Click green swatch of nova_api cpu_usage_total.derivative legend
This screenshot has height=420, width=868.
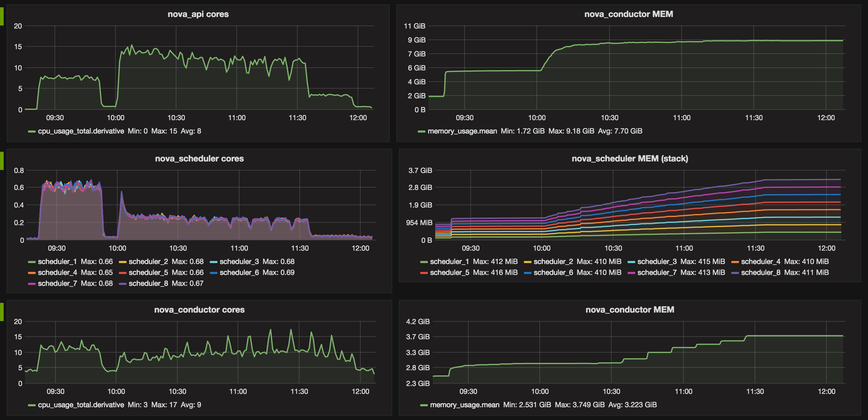(x=32, y=131)
